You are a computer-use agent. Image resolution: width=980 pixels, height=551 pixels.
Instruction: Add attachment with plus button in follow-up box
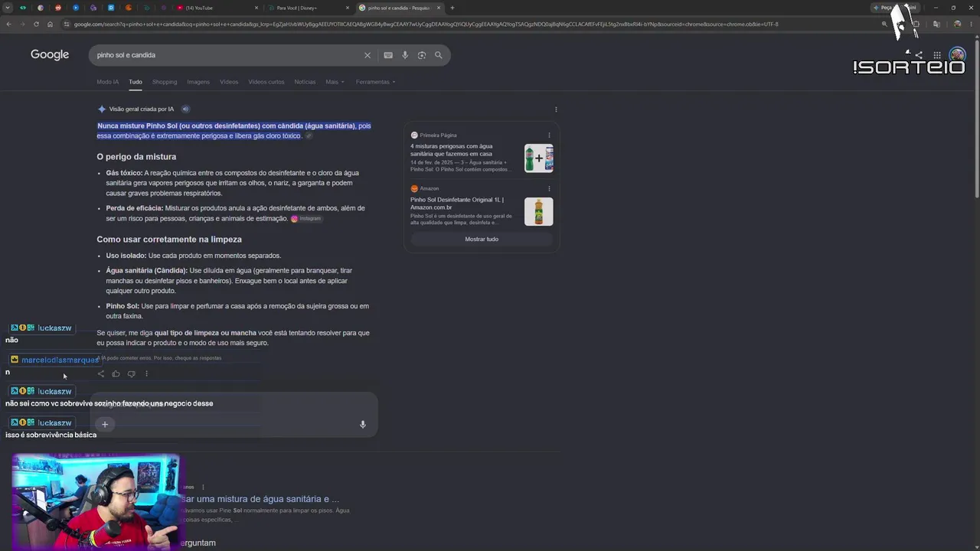tap(105, 425)
